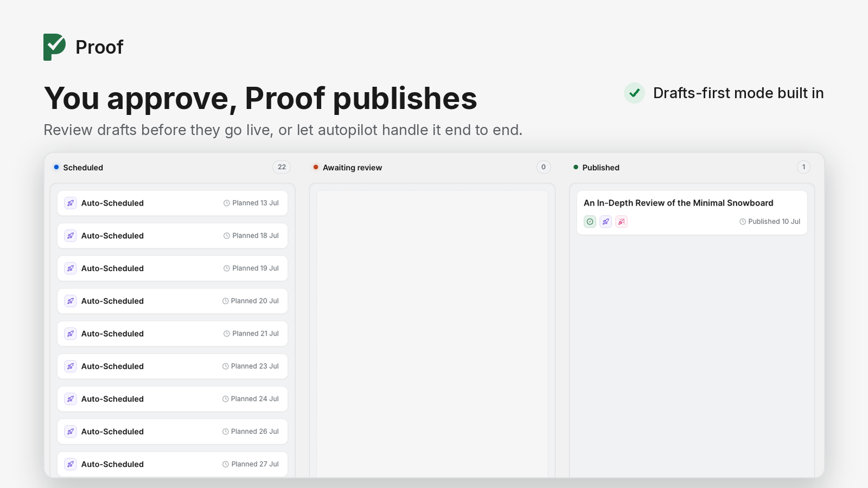Select the Awaiting review column header

pyautogui.click(x=352, y=168)
